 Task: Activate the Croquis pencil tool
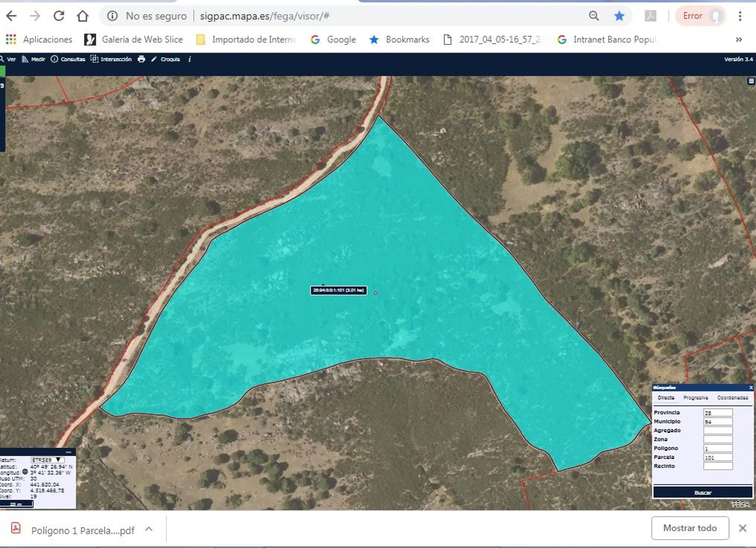tap(166, 59)
